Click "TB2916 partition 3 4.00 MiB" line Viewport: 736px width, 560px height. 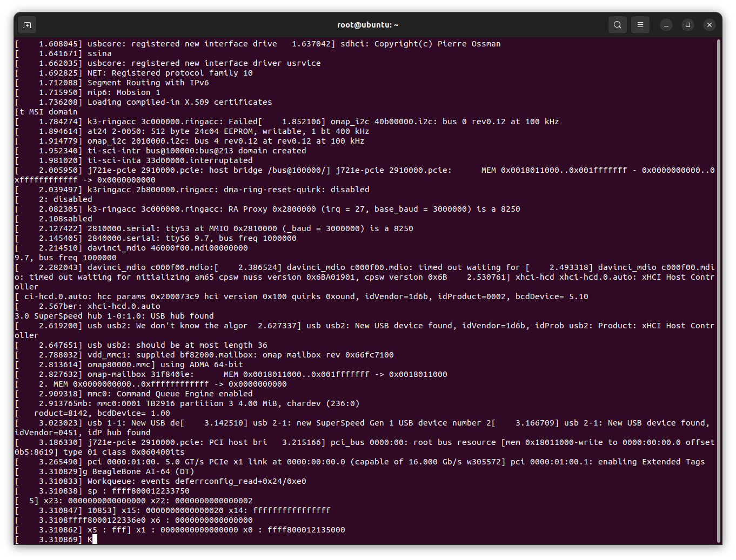coord(187,403)
